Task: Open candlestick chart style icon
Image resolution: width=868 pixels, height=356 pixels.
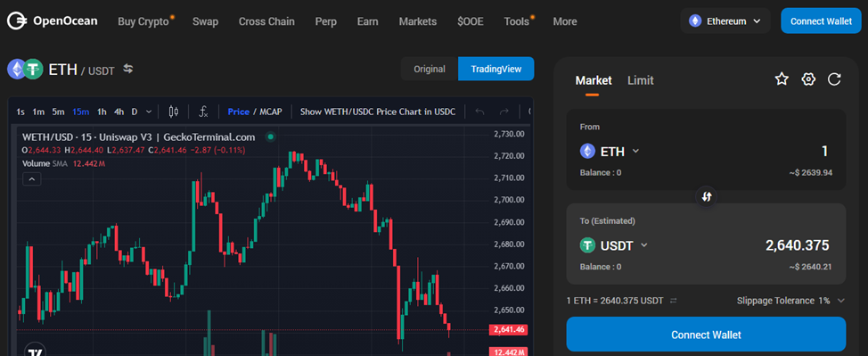Action: [173, 112]
